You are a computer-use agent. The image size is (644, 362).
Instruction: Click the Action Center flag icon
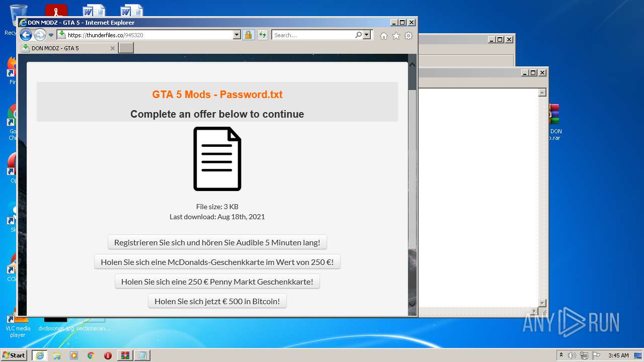(596, 355)
